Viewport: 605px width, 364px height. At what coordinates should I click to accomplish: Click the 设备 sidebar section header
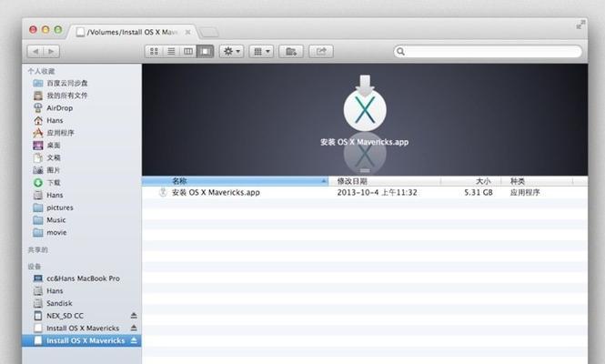(34, 266)
